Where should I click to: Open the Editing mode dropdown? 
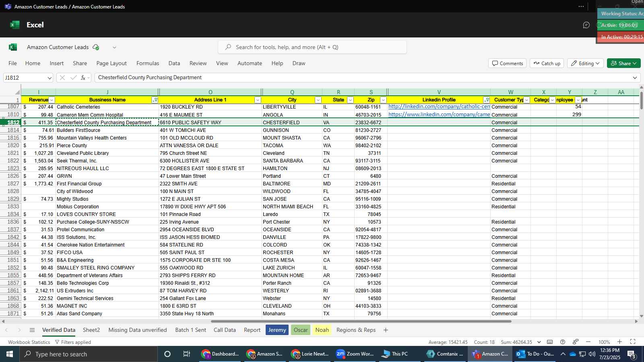[x=585, y=63]
